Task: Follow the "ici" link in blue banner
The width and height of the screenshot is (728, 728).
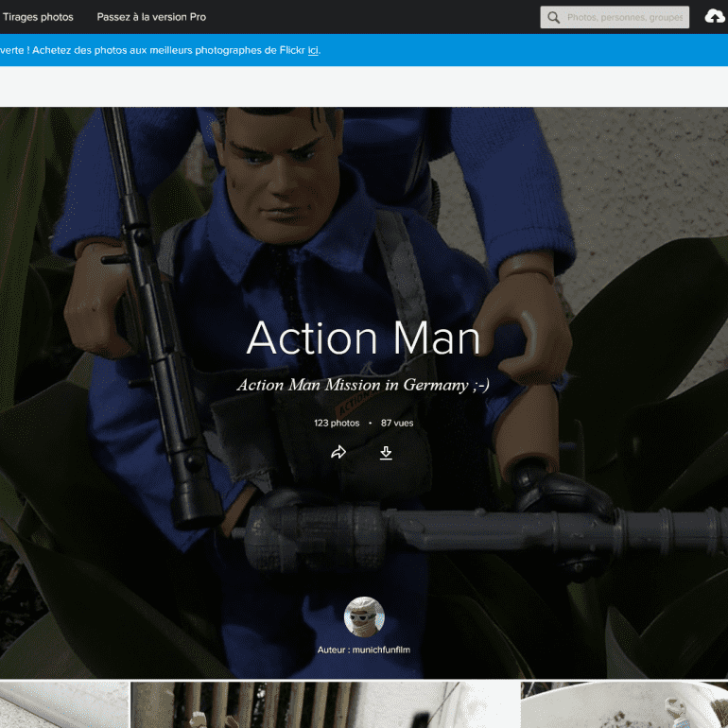Action: (x=313, y=50)
